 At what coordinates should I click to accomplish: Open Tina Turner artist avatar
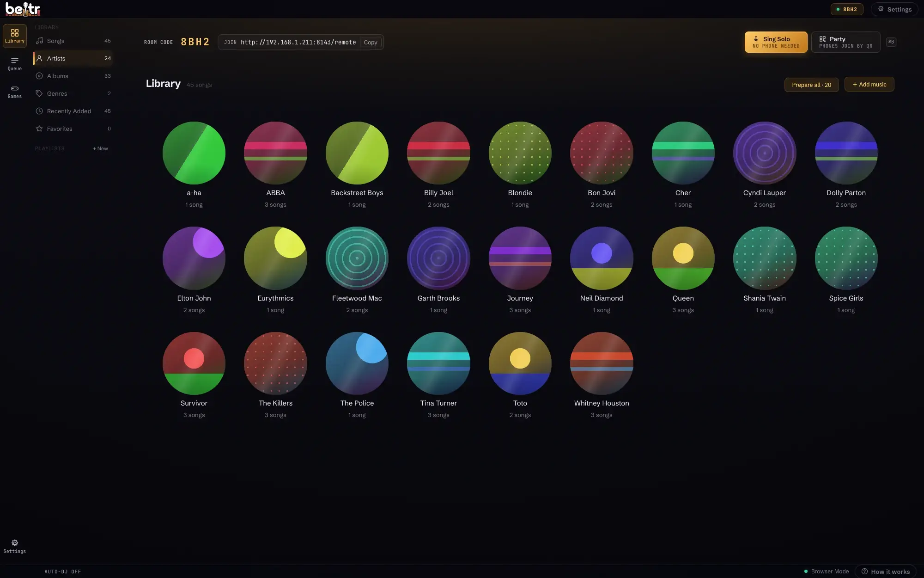pyautogui.click(x=438, y=363)
